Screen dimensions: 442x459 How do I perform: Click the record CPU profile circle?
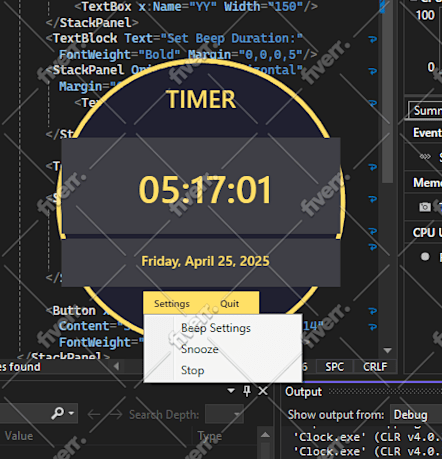coord(425,257)
